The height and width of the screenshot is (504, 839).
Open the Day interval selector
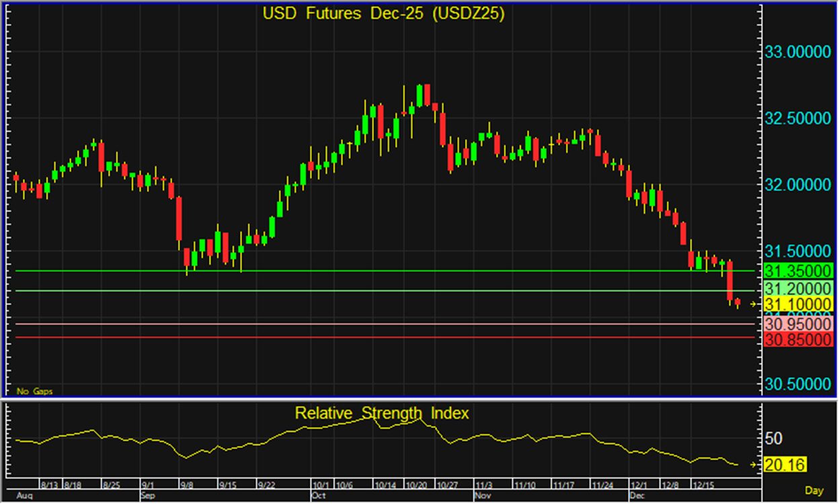pyautogui.click(x=813, y=491)
